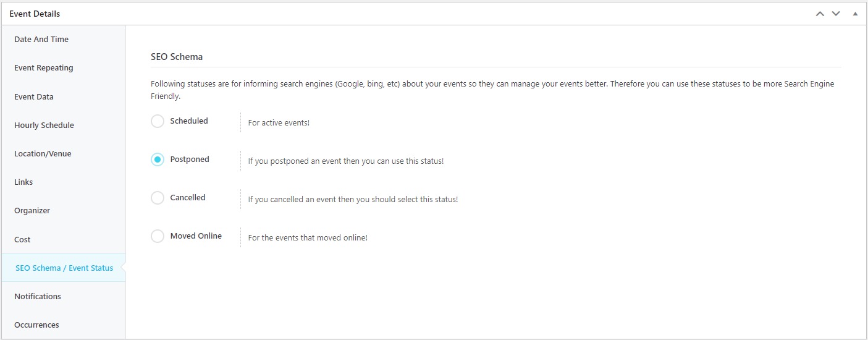Open the Event Repeating tab
This screenshot has width=868, height=340.
(64, 68)
